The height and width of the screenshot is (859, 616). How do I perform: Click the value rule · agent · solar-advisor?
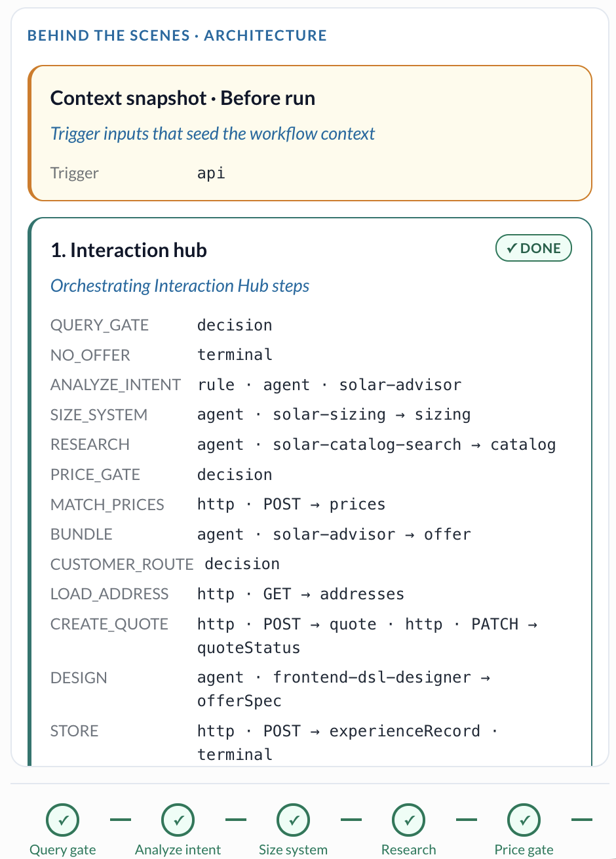click(x=330, y=385)
